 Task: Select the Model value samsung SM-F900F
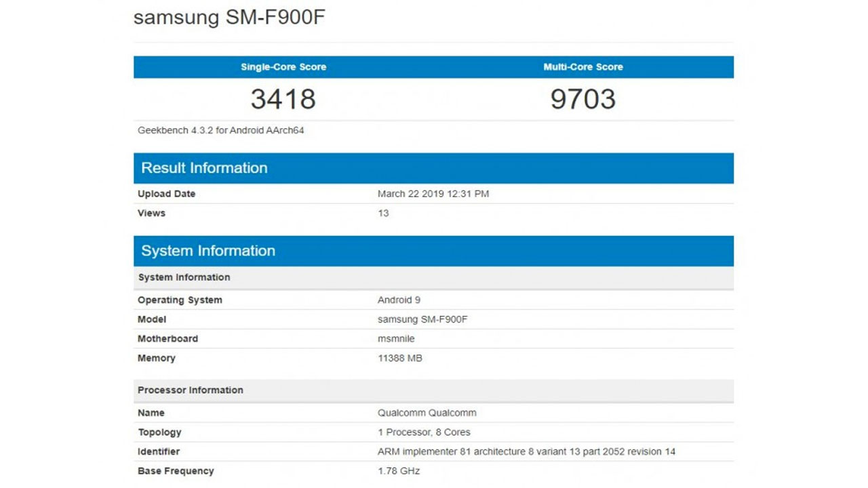tap(422, 319)
